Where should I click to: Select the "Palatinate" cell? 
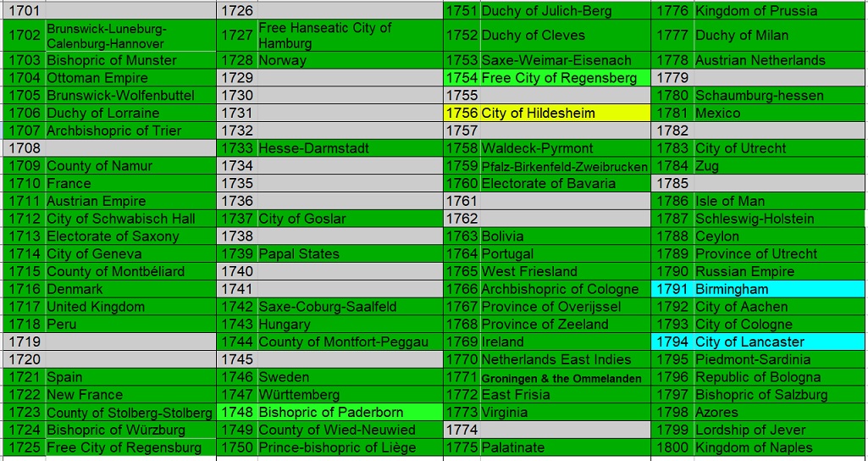(565, 447)
